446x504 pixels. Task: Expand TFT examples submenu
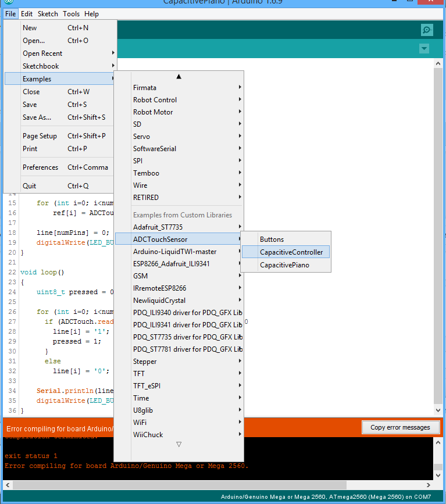coord(179,374)
